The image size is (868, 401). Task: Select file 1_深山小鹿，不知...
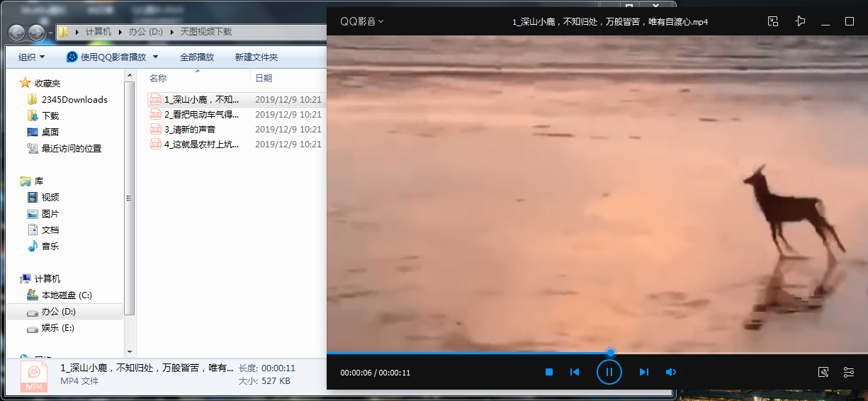(x=202, y=100)
